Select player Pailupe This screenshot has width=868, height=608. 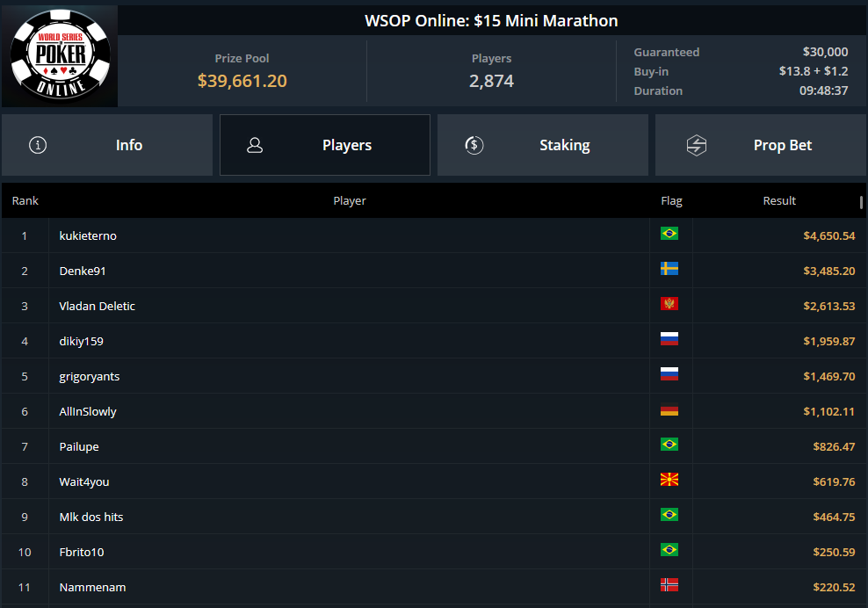pos(78,446)
